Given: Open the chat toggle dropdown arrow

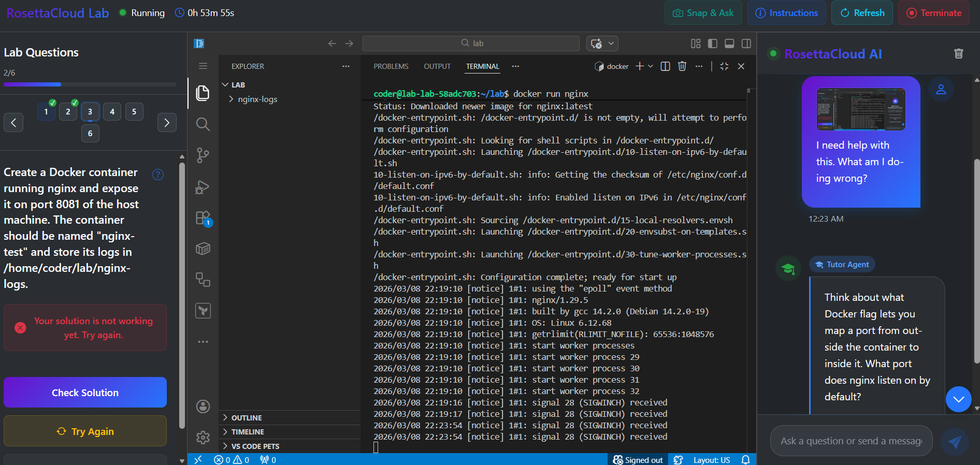Looking at the screenshot, I should [x=611, y=43].
